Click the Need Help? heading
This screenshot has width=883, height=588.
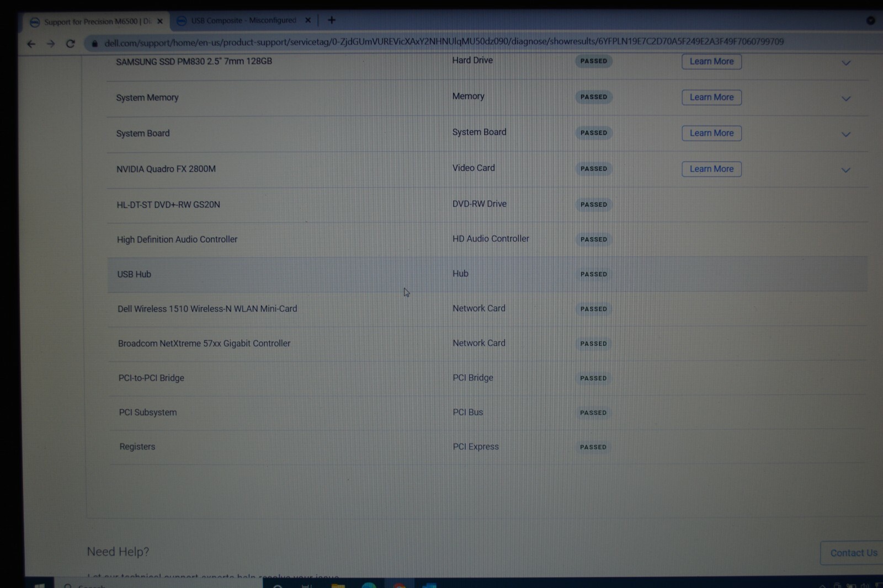click(118, 552)
